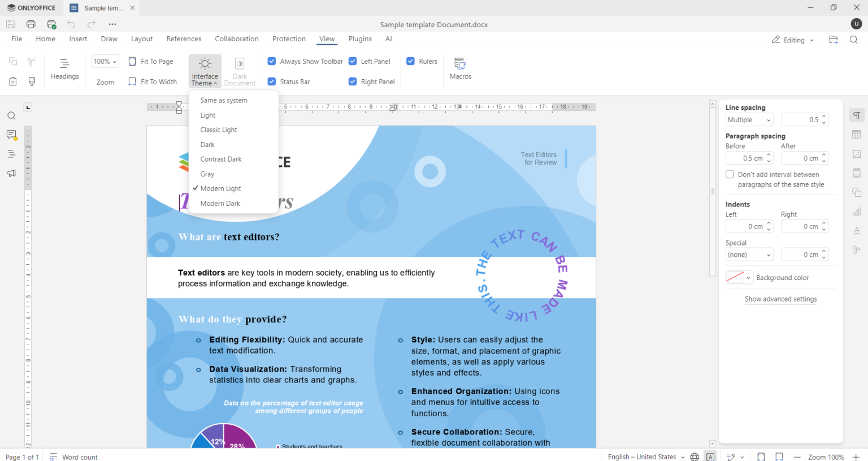The width and height of the screenshot is (868, 461).
Task: Select the Modern Dark theme
Action: 220,203
